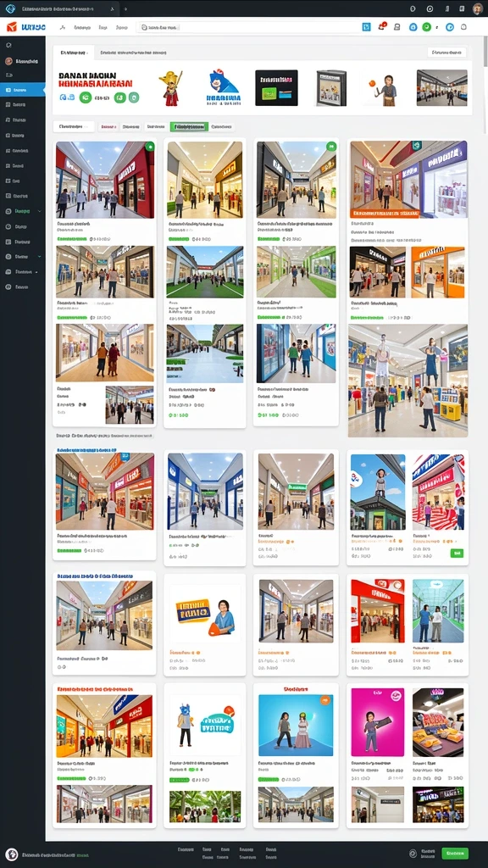Expand the green-labeled sidebar item via its chevron
The height and width of the screenshot is (868, 488).
coord(39,211)
